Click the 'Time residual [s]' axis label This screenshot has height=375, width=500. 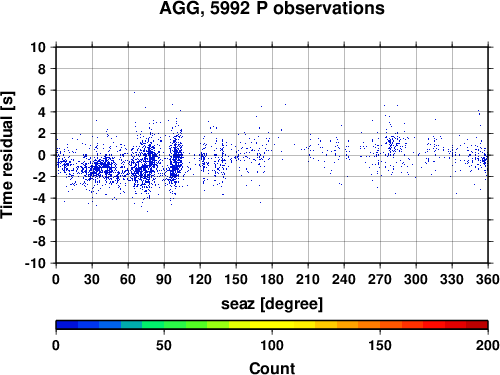click(x=7, y=155)
